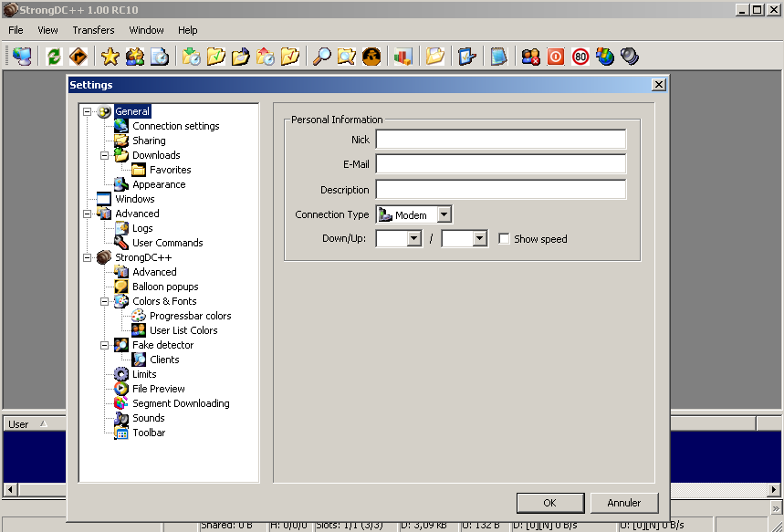Image resolution: width=784 pixels, height=532 pixels.
Task: Select Favorites under Downloads
Action: click(170, 170)
